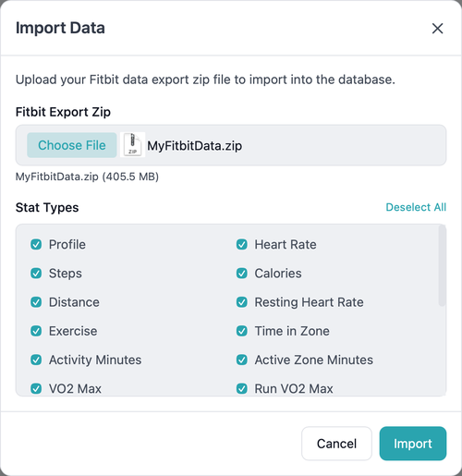Click the MyFitbitData.zip filename in file field

(194, 146)
